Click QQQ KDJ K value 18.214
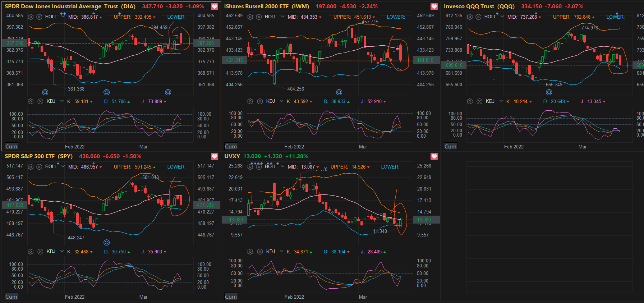The width and height of the screenshot is (644, 303). (521, 101)
